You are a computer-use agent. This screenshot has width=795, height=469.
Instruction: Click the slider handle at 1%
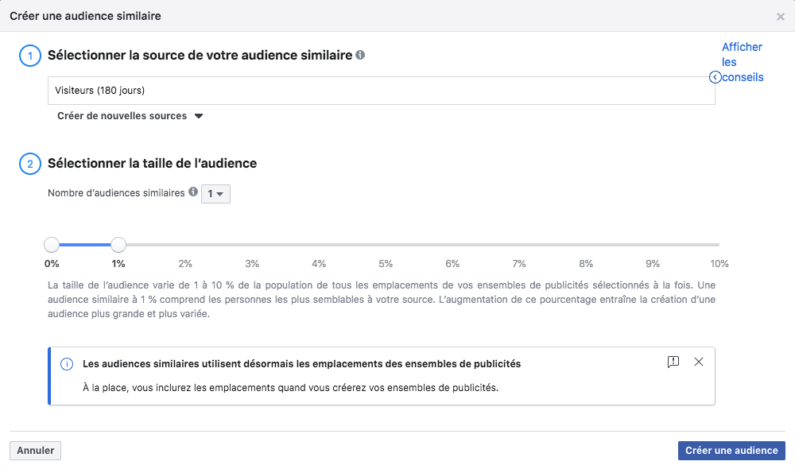(118, 245)
